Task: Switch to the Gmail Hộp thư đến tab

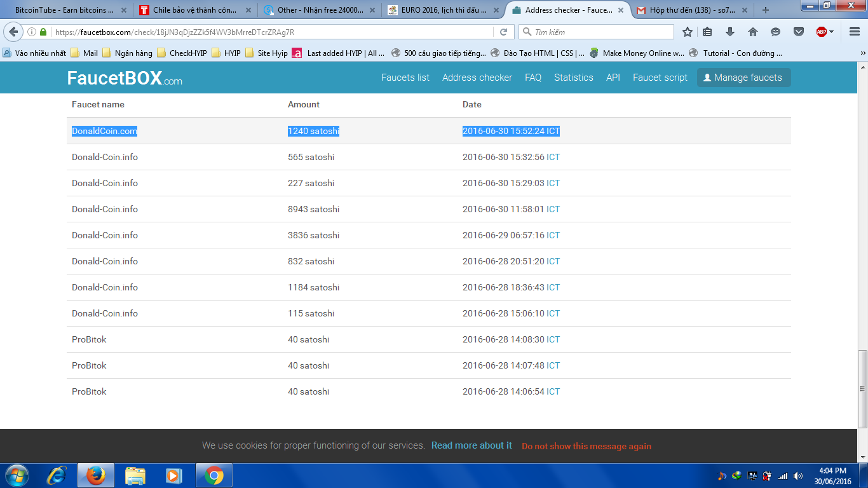Action: pyautogui.click(x=693, y=10)
